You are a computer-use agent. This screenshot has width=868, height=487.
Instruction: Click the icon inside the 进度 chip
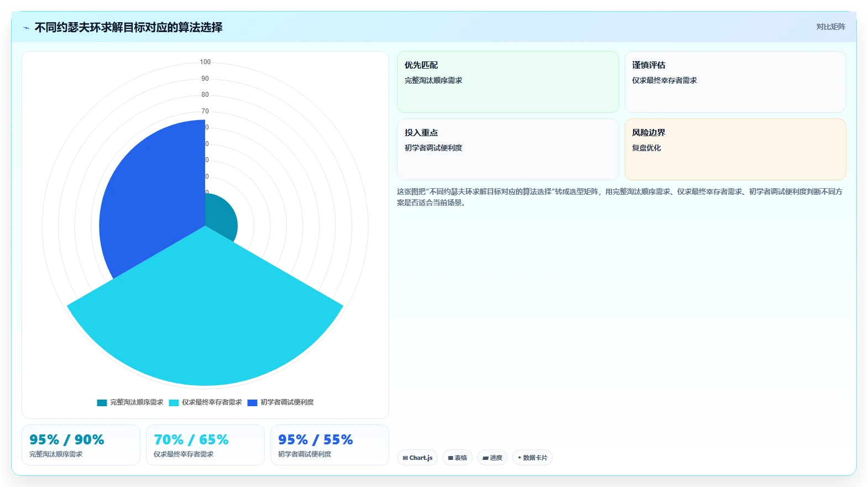click(485, 458)
